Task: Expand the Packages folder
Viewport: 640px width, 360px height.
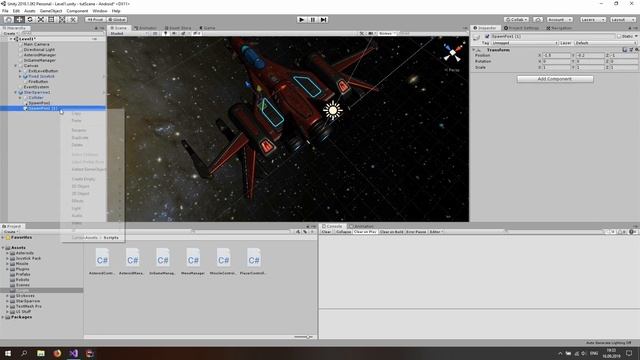Action: coord(3,317)
